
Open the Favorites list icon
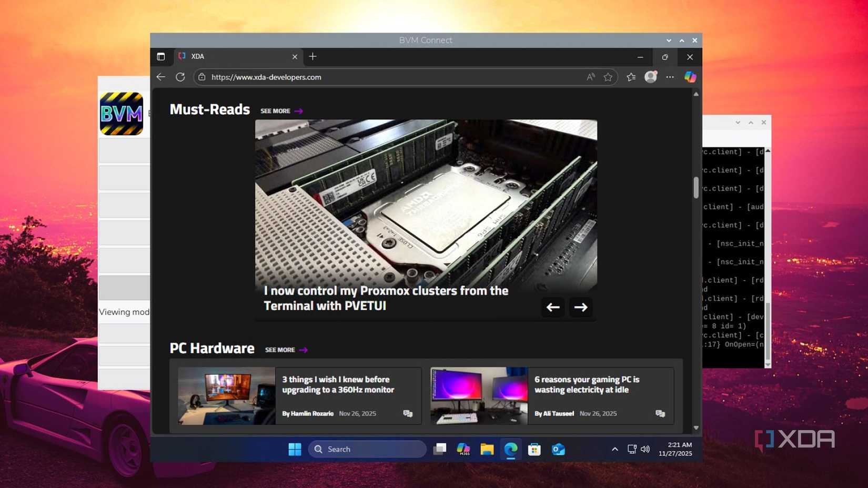[631, 77]
